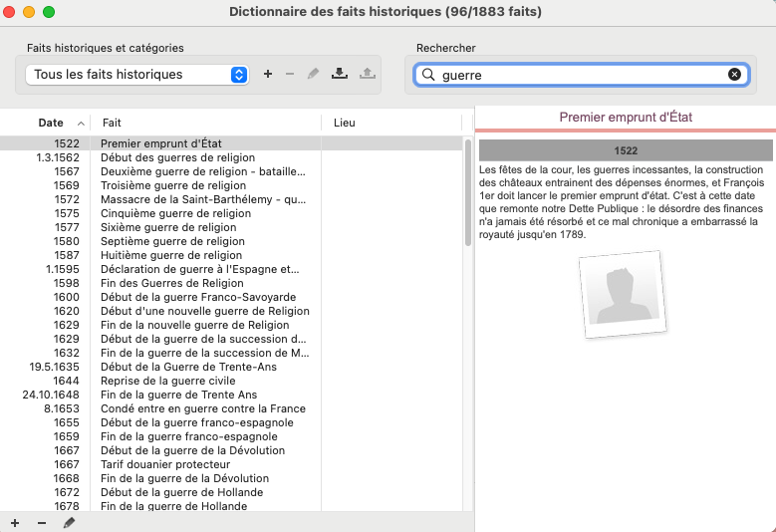Select row Fin des Guerres de Religion
The width and height of the screenshot is (776, 532).
click(x=231, y=283)
